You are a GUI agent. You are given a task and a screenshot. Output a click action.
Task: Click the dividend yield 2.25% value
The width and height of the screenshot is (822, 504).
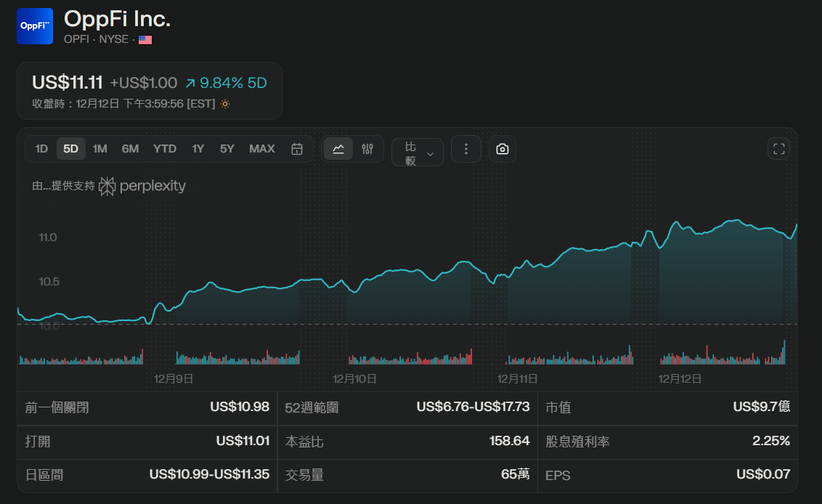click(771, 441)
